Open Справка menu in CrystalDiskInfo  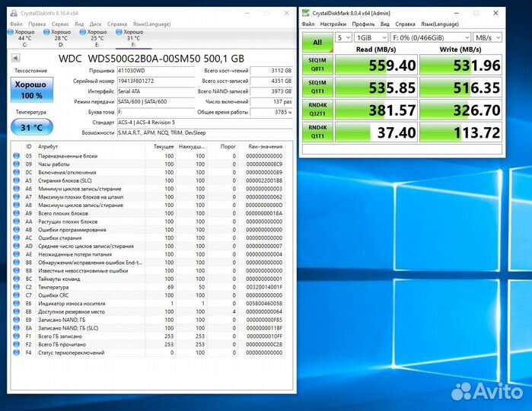click(117, 24)
